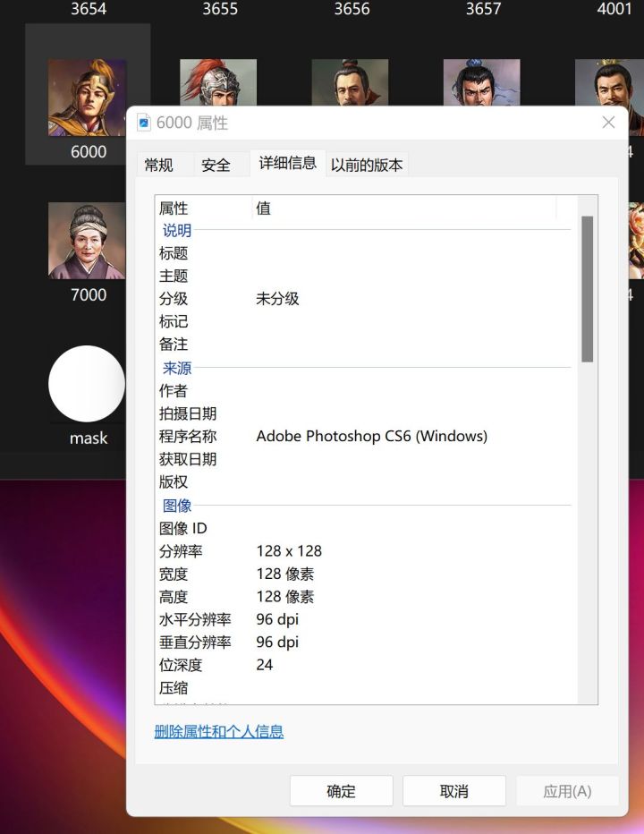Viewport: 644px width, 834px height.
Task: Cancel with the 取消 button
Action: (454, 791)
